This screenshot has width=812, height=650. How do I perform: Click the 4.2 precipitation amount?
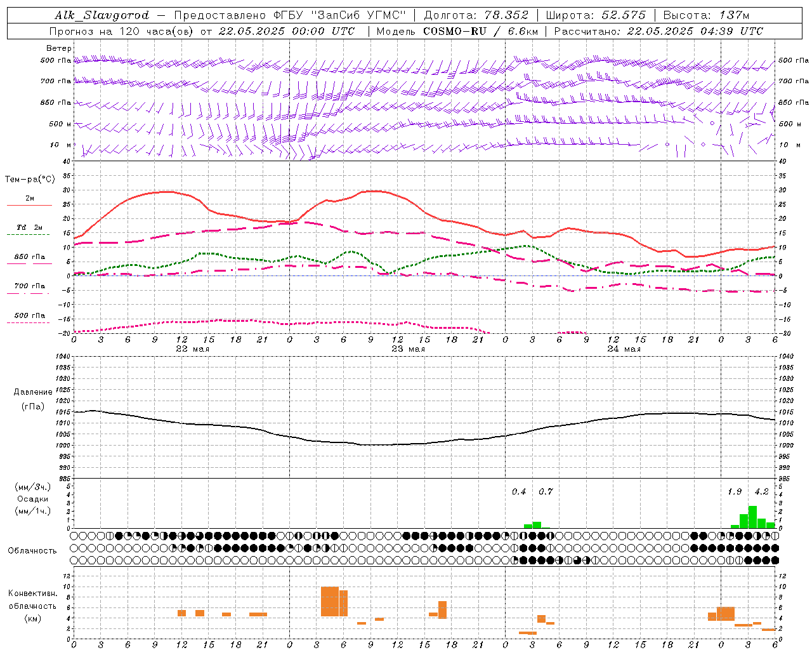coord(761,492)
